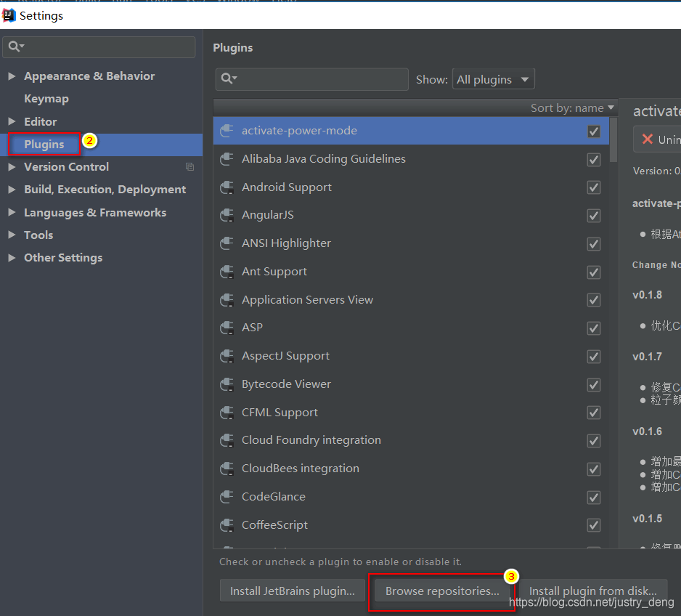This screenshot has height=616, width=681.
Task: Expand the Editor tree arrow
Action: click(x=12, y=121)
